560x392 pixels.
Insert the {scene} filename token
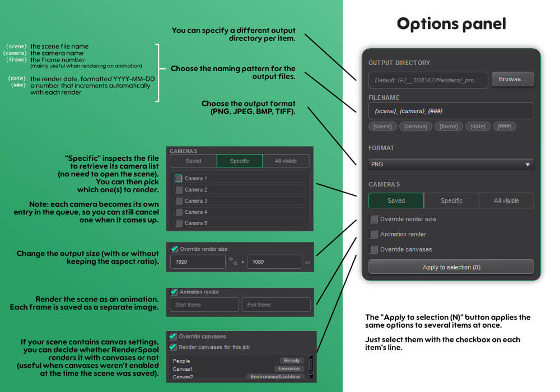tap(382, 127)
